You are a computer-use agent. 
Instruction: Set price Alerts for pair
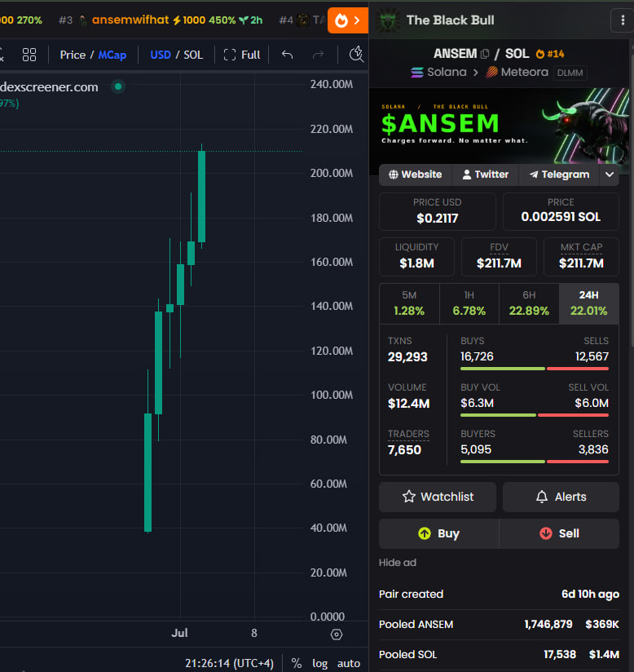(x=561, y=497)
